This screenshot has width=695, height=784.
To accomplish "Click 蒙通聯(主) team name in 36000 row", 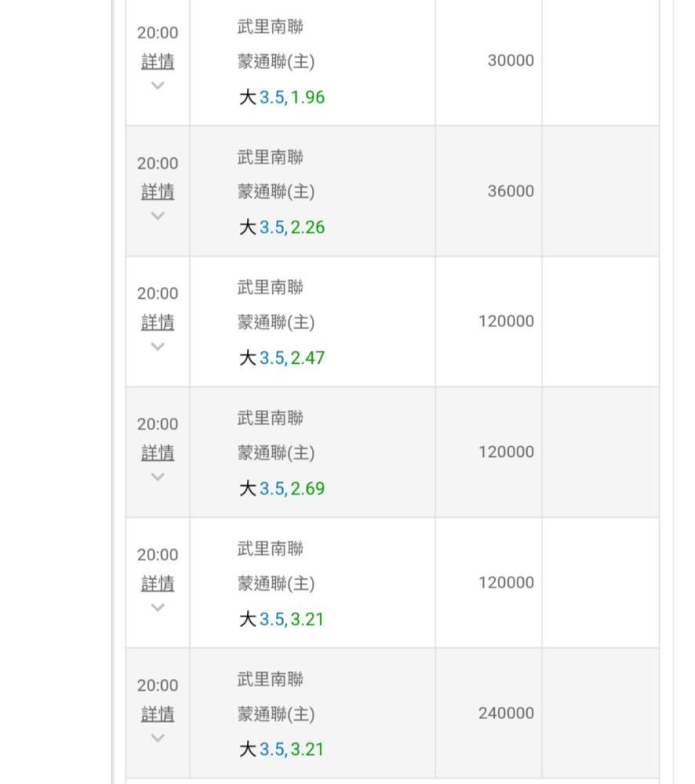I will pyautogui.click(x=276, y=192).
